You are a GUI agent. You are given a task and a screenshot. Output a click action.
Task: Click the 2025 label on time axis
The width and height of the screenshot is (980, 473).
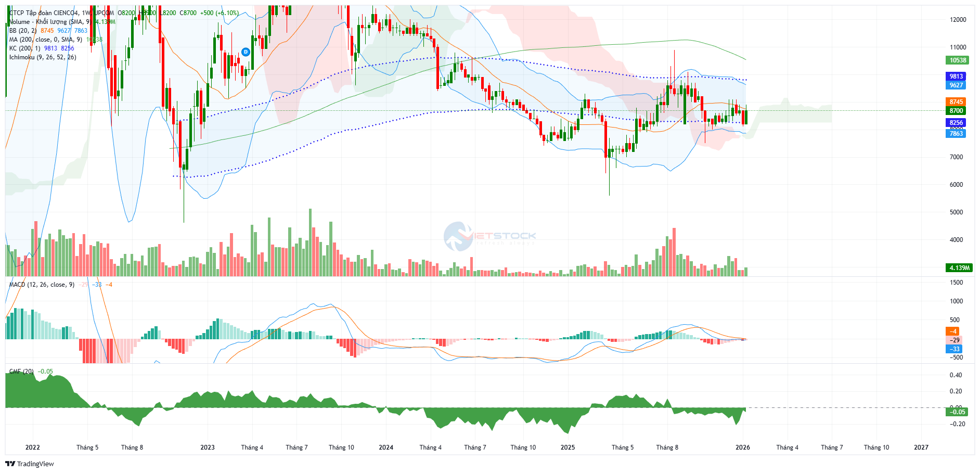coord(568,448)
